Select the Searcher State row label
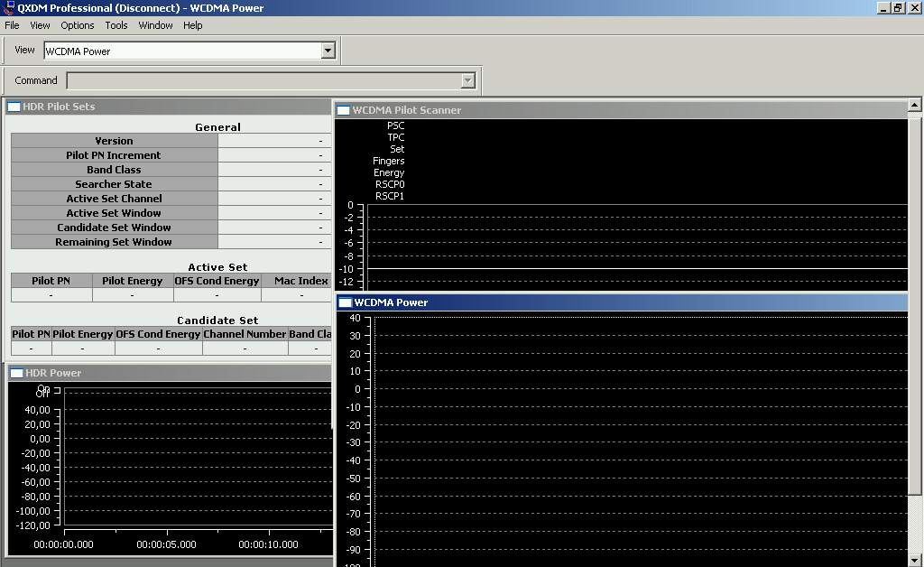This screenshot has height=567, width=924. coord(115,184)
